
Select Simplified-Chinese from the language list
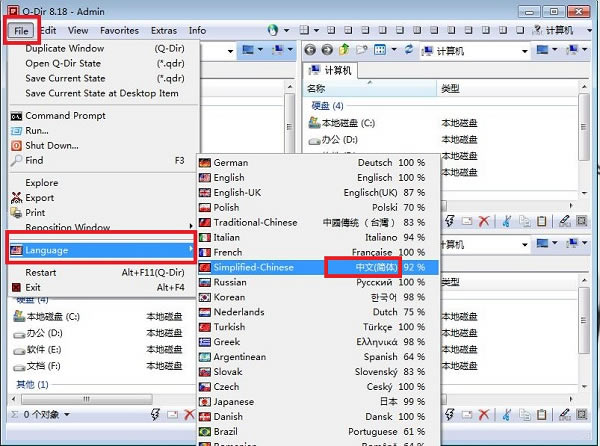click(255, 267)
